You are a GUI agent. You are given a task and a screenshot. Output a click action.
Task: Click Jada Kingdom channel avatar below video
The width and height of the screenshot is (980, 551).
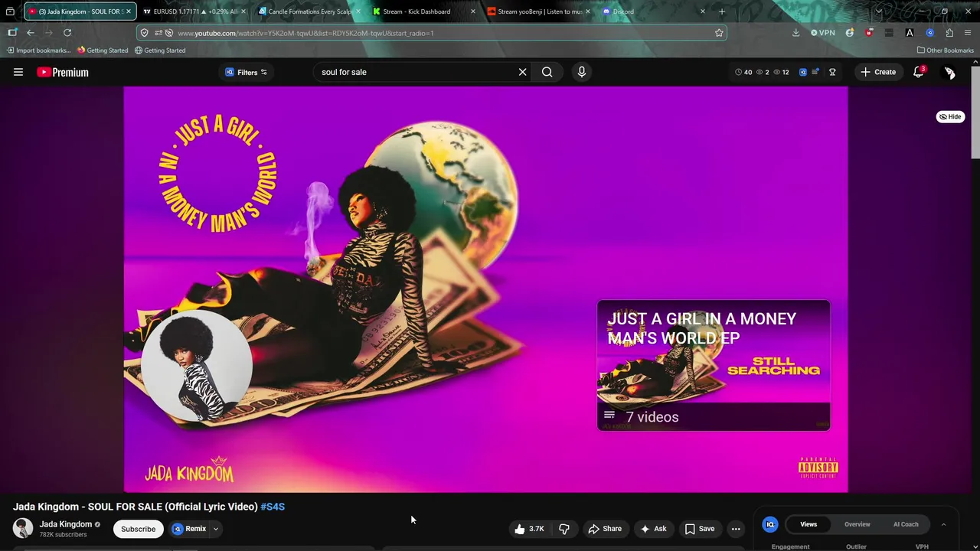23,528
